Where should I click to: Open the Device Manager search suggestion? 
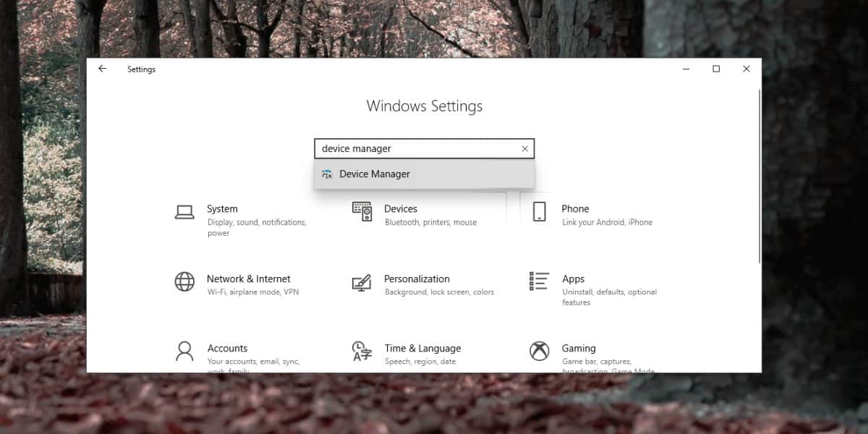[424, 174]
